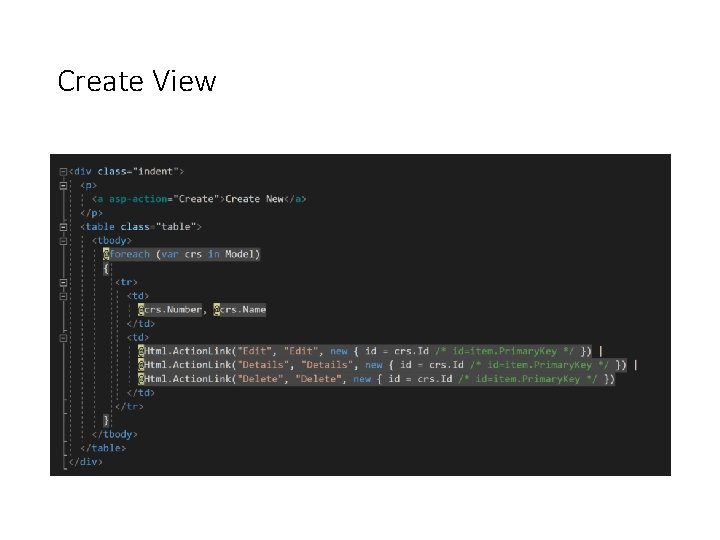Screen dimensions: 720x540
Task: Click the @foreach (var crs in Model) line
Action: point(181,254)
